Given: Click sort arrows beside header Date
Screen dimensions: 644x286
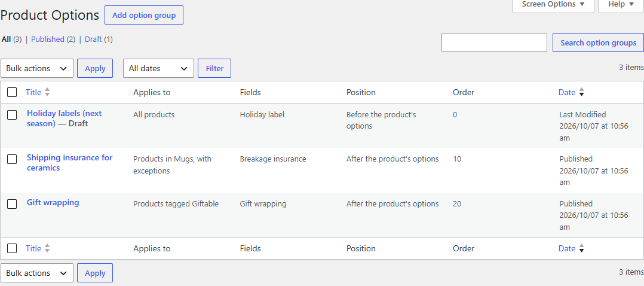Looking at the screenshot, I should pyautogui.click(x=581, y=92).
